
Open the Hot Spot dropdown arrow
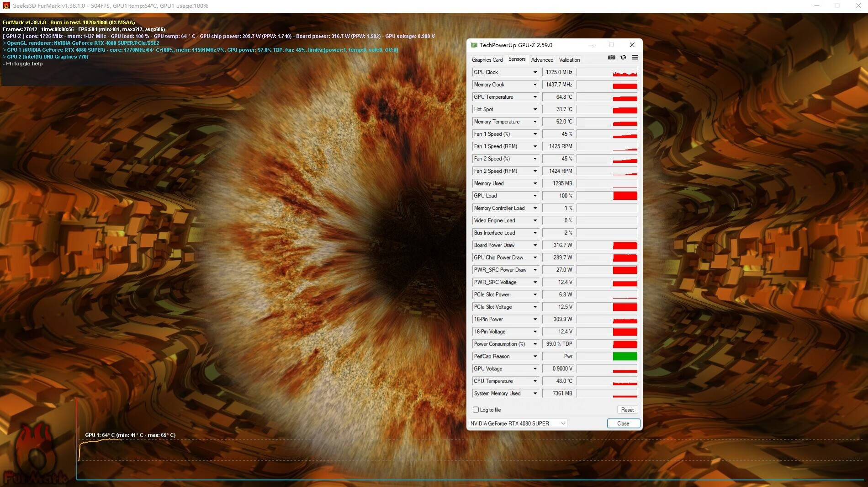pyautogui.click(x=535, y=109)
